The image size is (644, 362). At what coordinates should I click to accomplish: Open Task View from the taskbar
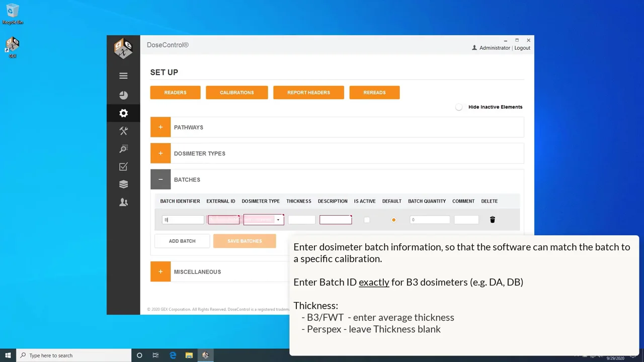(155, 355)
